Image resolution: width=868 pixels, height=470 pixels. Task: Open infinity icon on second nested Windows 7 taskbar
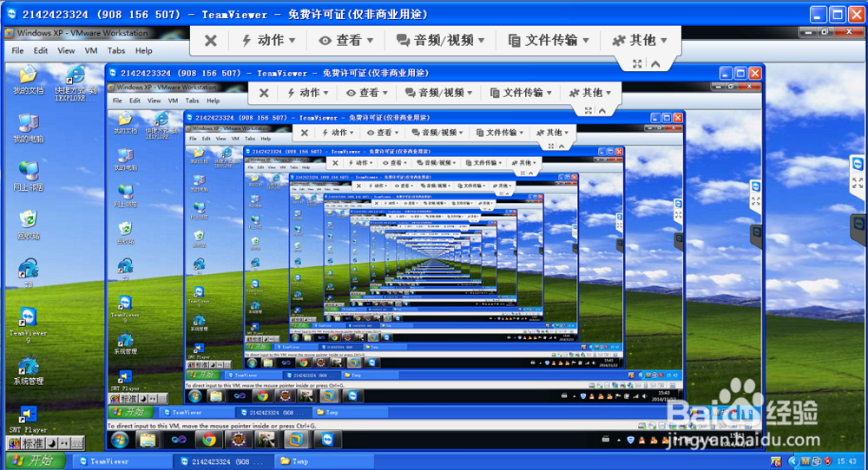[179, 441]
